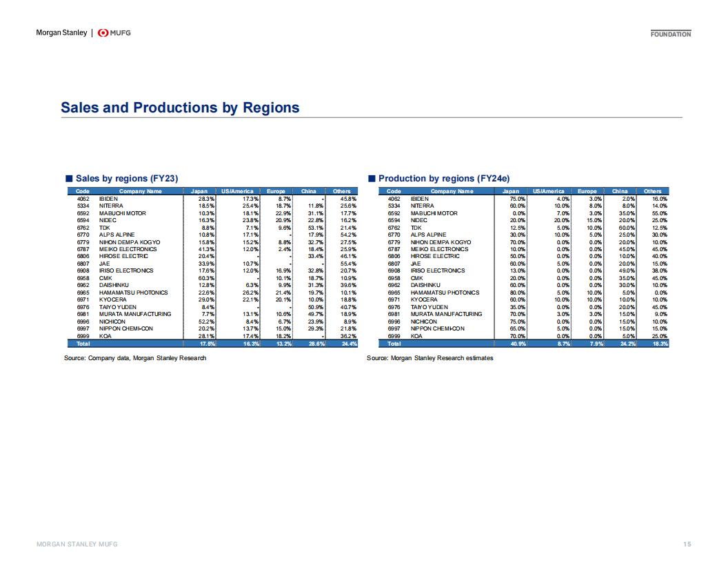Select IRISO ELECTRONICS in the Sales table

click(x=126, y=271)
